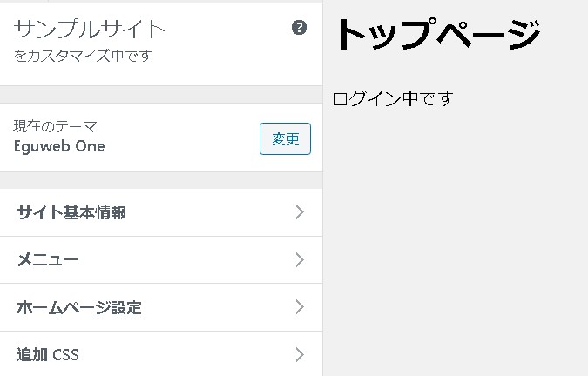Click the トップページ heading in preview

point(437,36)
